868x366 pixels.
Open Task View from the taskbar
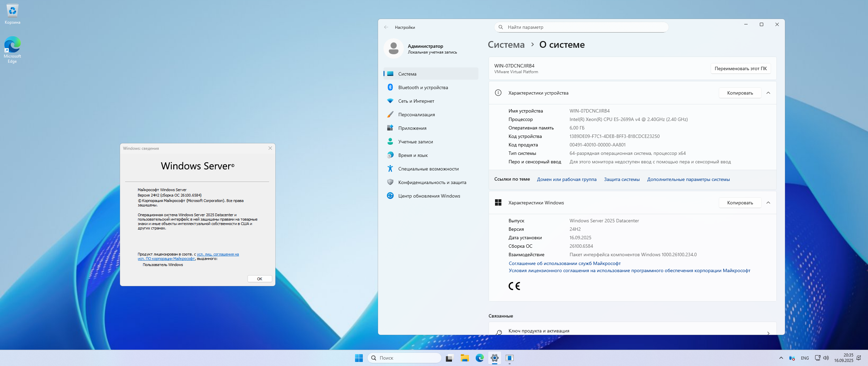449,358
